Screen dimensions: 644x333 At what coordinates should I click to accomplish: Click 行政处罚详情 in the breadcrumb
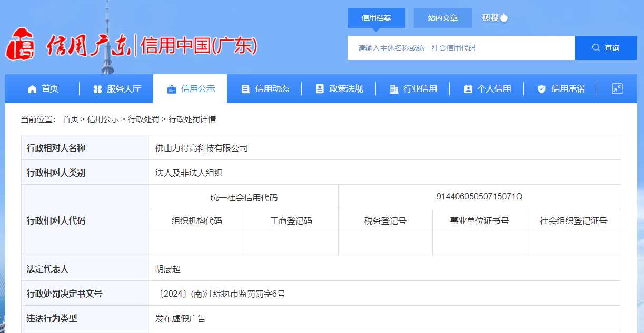[x=192, y=119]
